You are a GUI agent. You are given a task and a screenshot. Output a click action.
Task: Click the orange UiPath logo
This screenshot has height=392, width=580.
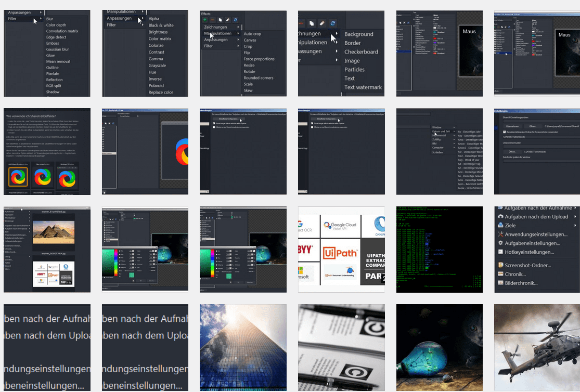[341, 253]
